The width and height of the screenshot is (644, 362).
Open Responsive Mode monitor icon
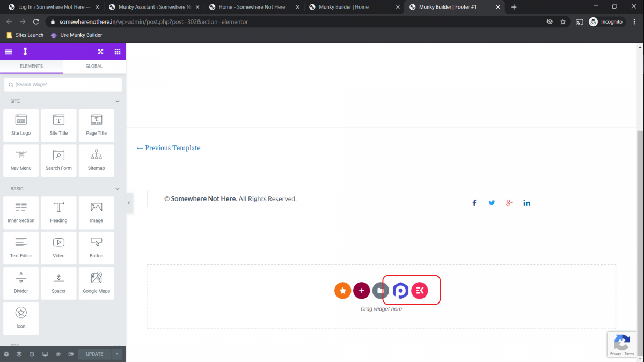point(45,354)
